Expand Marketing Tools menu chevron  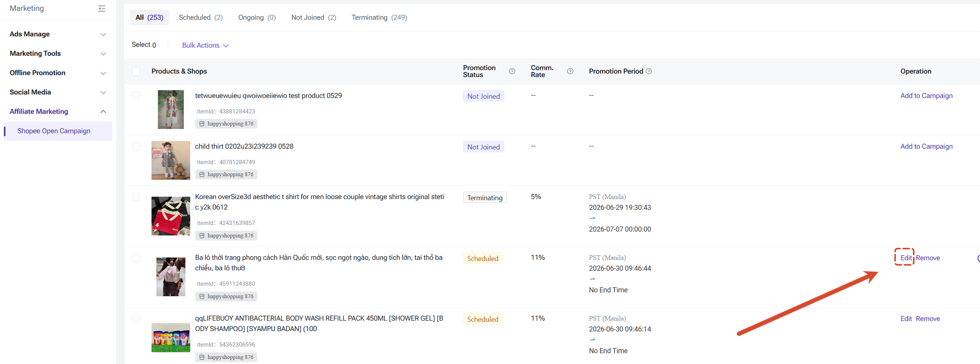(x=103, y=54)
